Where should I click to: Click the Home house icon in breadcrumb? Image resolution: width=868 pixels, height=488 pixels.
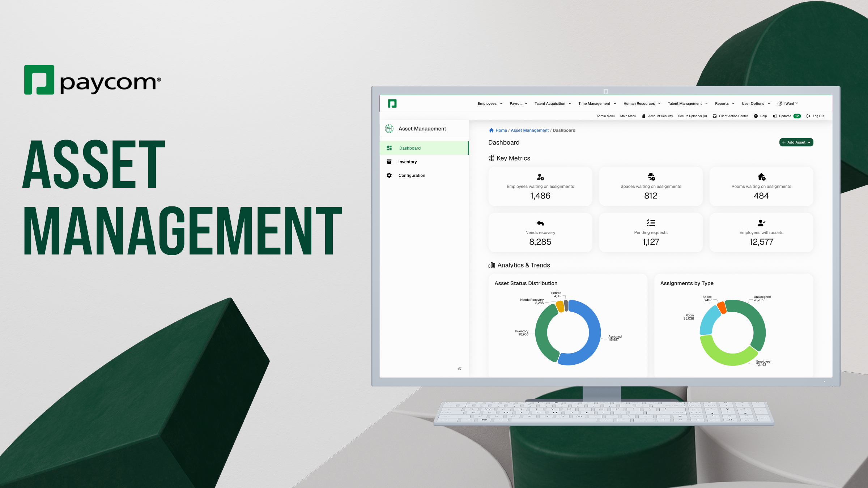492,130
